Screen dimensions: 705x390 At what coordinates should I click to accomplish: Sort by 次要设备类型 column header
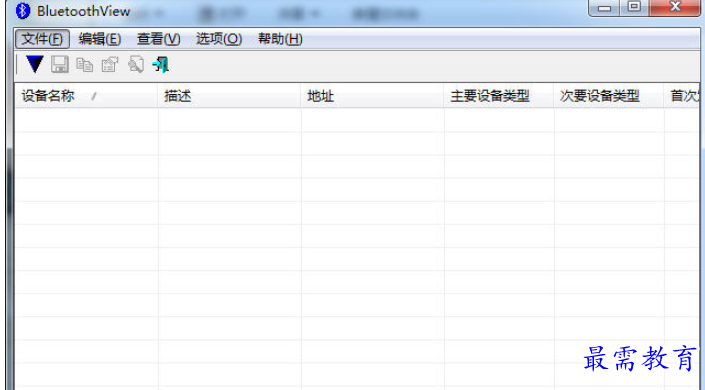pos(609,95)
